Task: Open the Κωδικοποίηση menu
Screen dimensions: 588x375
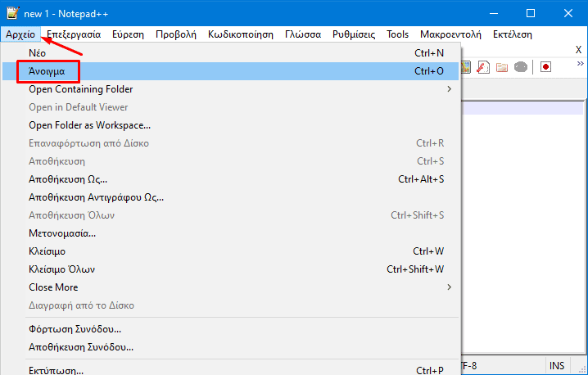Action: 241,34
